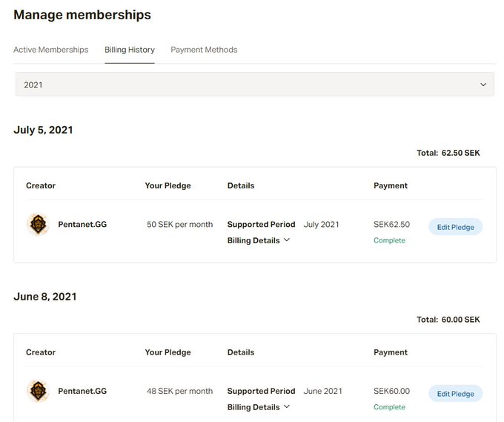Viewport: 504px width, 422px height.
Task: Open the 2021 year dropdown
Action: pyautogui.click(x=255, y=85)
